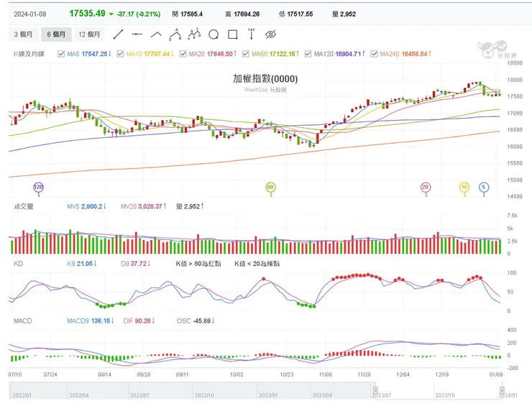Uncheck the MA20 moving average checkbox

[x=183, y=54]
